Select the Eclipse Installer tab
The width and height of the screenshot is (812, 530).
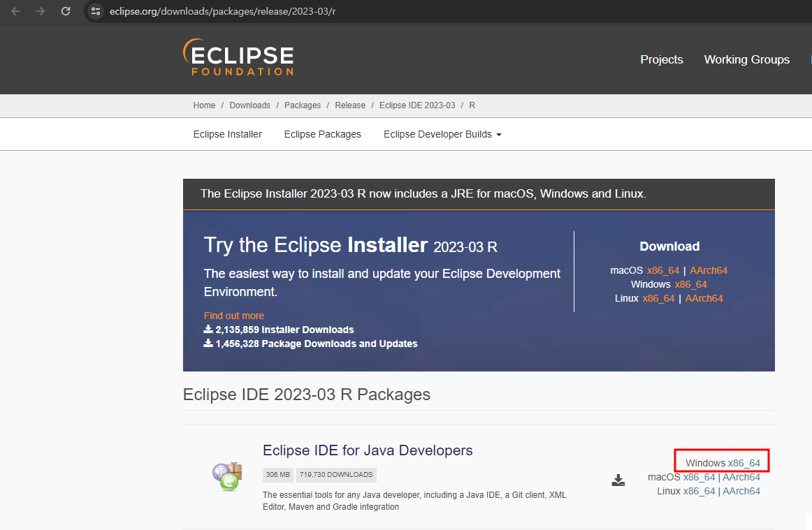point(227,134)
